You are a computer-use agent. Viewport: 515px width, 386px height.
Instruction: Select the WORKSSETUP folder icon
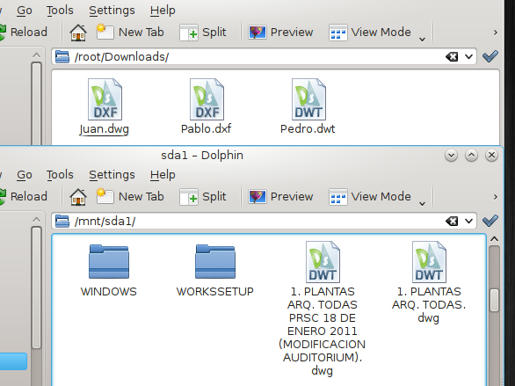215,261
